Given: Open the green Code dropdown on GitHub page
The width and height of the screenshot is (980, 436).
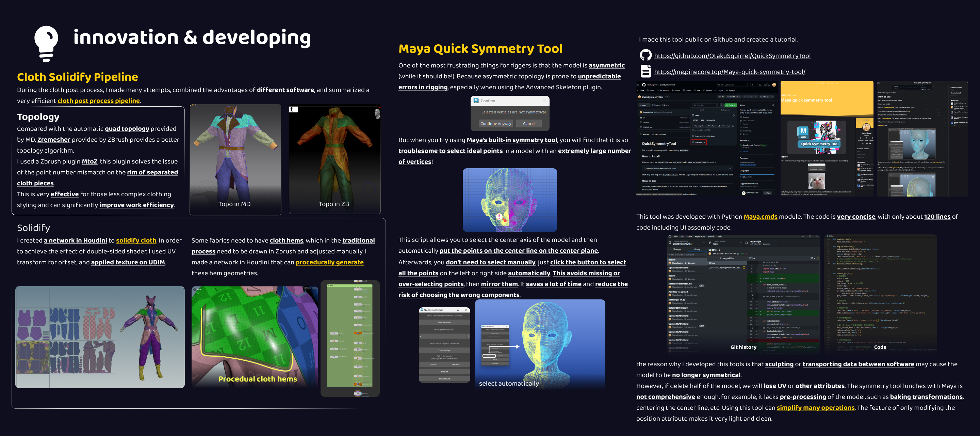Looking at the screenshot, I should pyautogui.click(x=731, y=105).
